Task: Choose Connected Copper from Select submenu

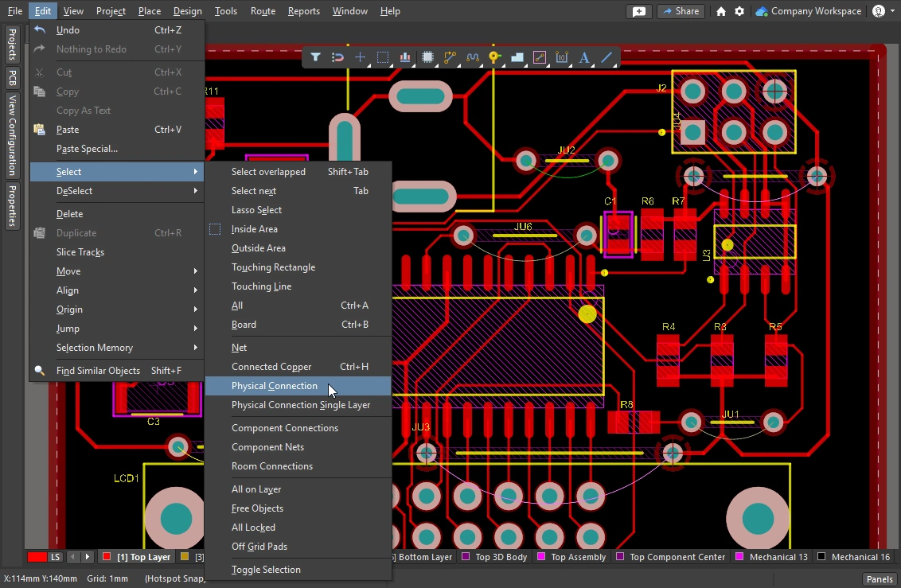Action: (271, 367)
